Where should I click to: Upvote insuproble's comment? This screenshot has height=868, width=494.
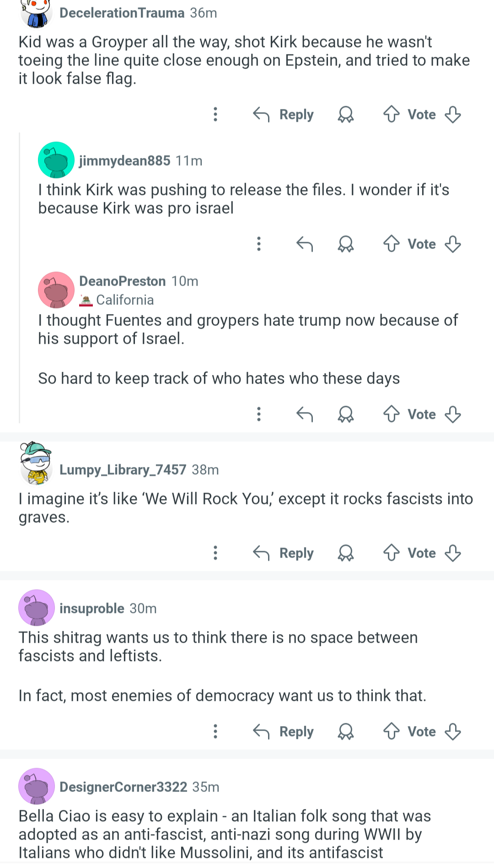click(391, 732)
